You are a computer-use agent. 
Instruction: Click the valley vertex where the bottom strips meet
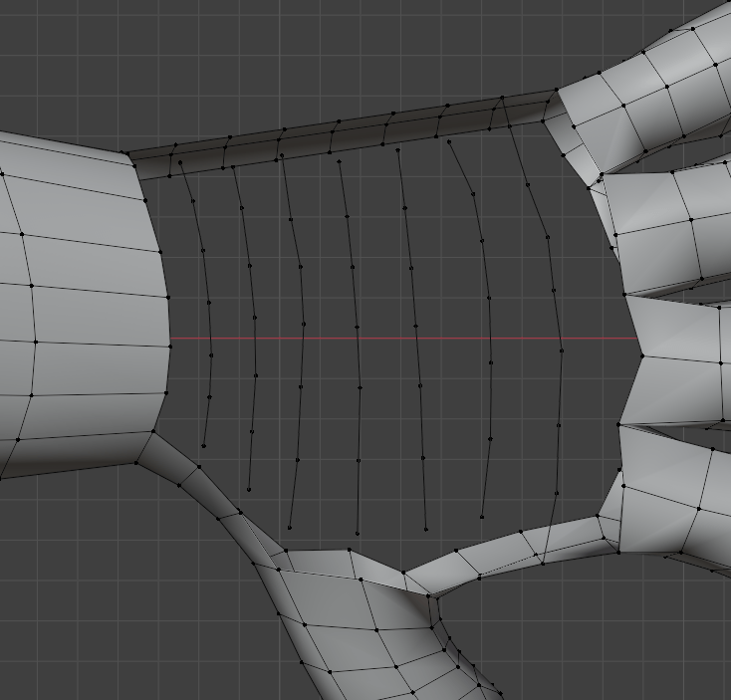pyautogui.click(x=404, y=572)
